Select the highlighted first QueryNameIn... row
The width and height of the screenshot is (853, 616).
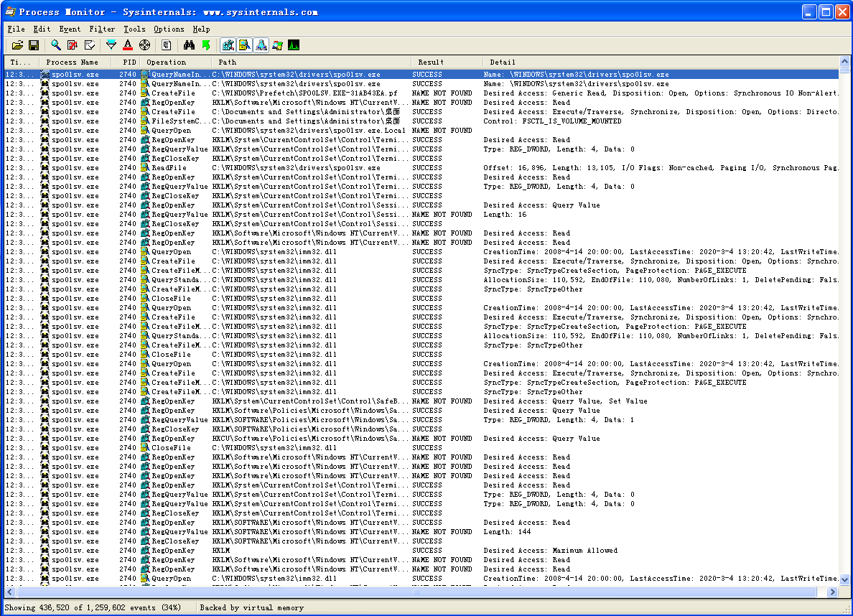coord(421,75)
